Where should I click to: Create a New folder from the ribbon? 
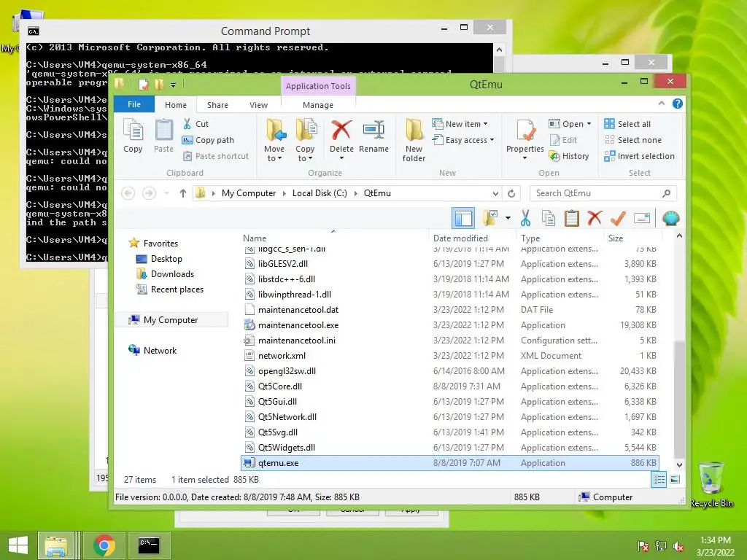[x=414, y=141]
